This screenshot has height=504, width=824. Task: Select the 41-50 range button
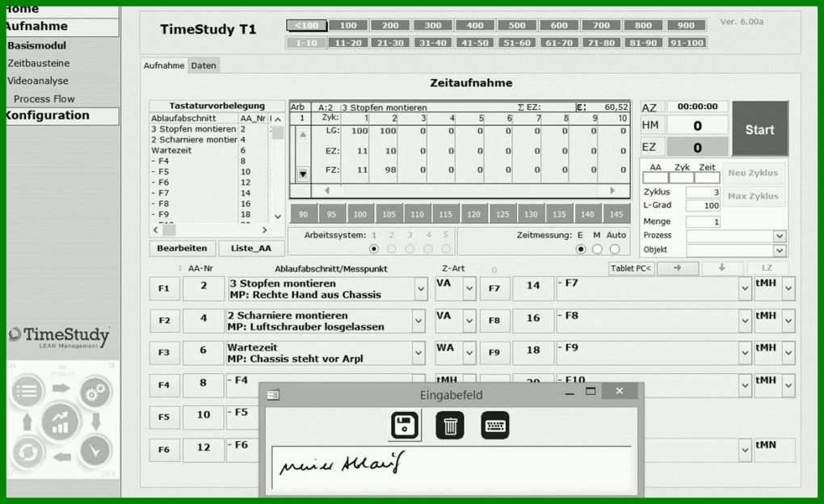(x=474, y=43)
